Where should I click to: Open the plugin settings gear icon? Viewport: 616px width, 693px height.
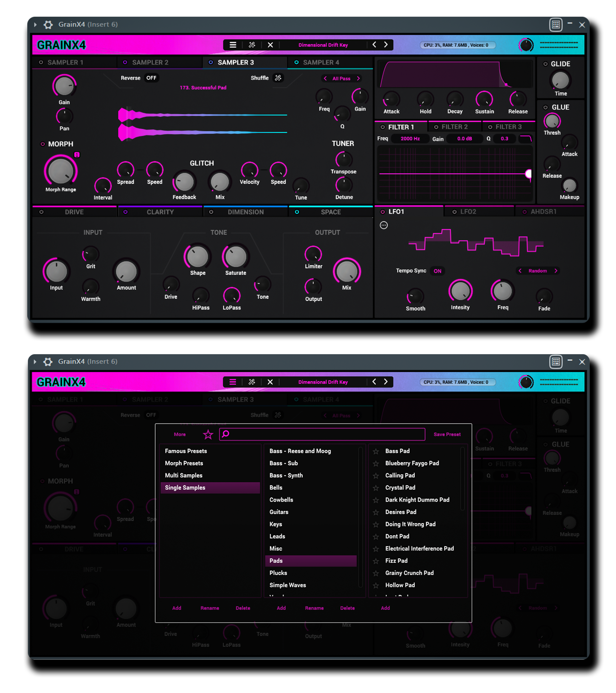click(48, 24)
